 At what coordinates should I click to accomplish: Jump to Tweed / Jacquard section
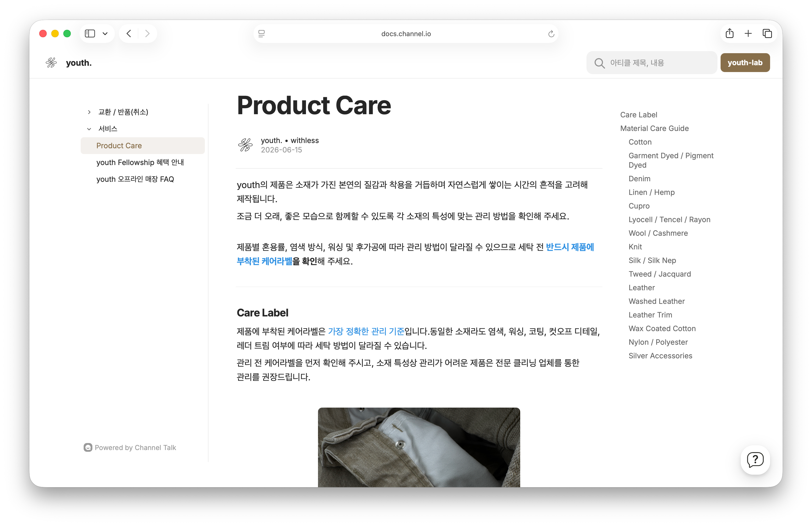point(660,274)
